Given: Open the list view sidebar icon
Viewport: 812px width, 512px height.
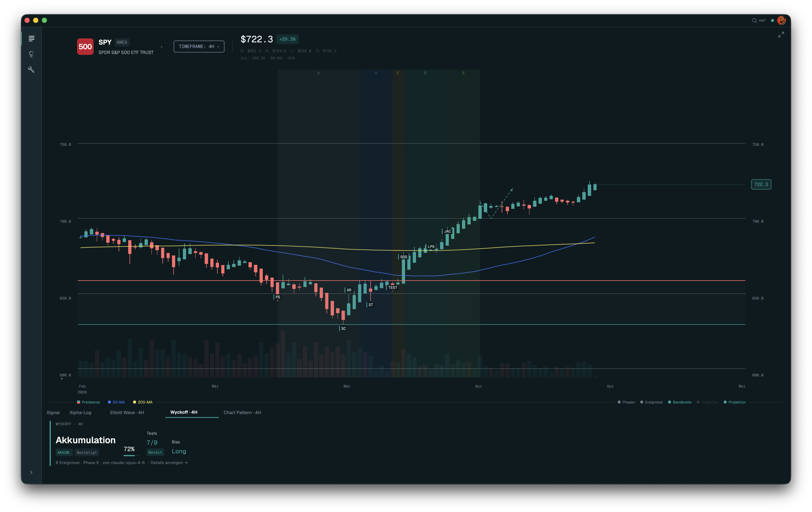Looking at the screenshot, I should coord(31,39).
